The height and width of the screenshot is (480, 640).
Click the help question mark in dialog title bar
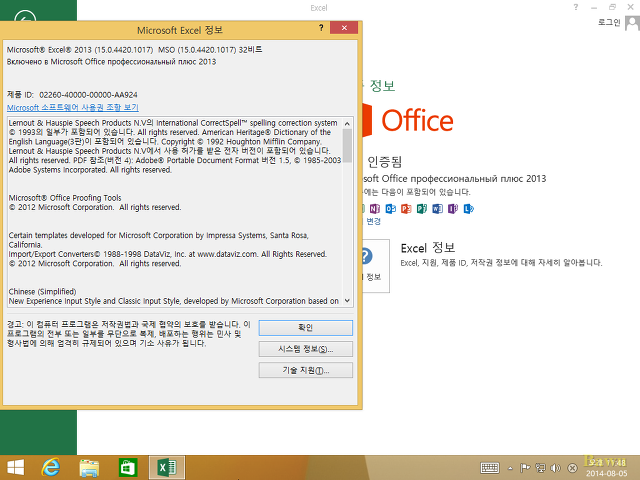click(x=321, y=28)
